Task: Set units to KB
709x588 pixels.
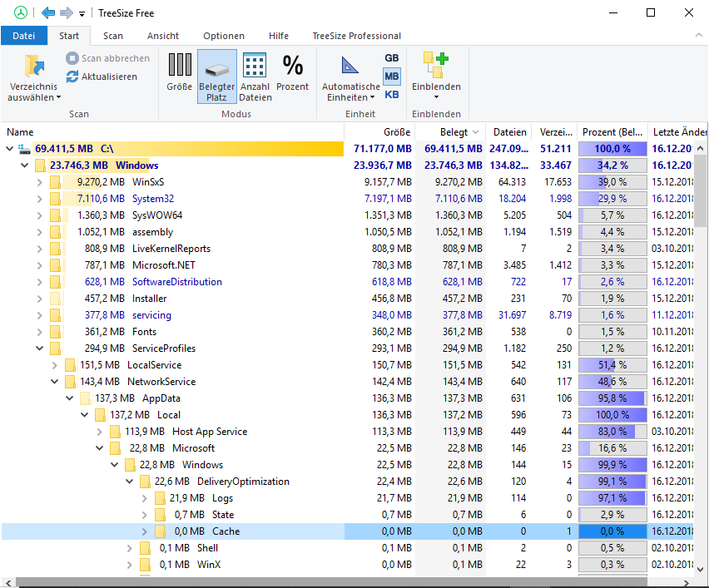Action: point(392,95)
